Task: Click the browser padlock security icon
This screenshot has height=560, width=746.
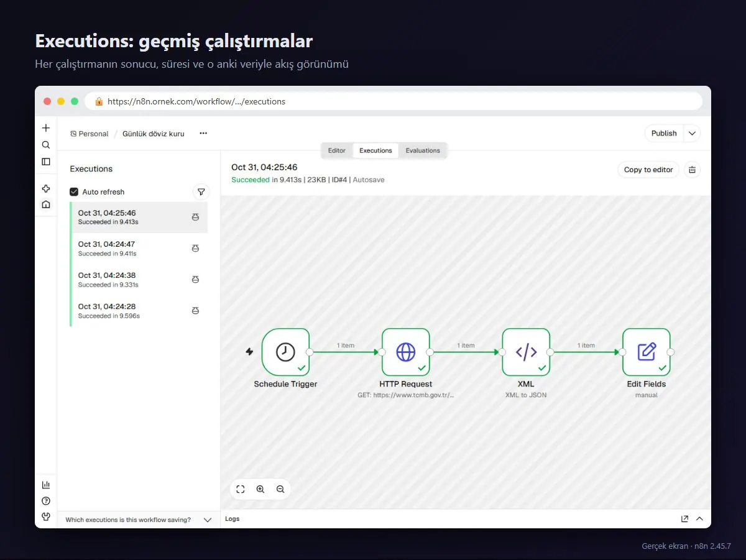Action: coord(98,101)
